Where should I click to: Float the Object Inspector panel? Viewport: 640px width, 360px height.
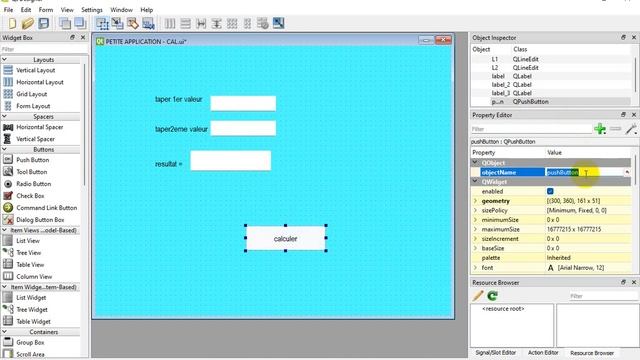click(x=623, y=37)
